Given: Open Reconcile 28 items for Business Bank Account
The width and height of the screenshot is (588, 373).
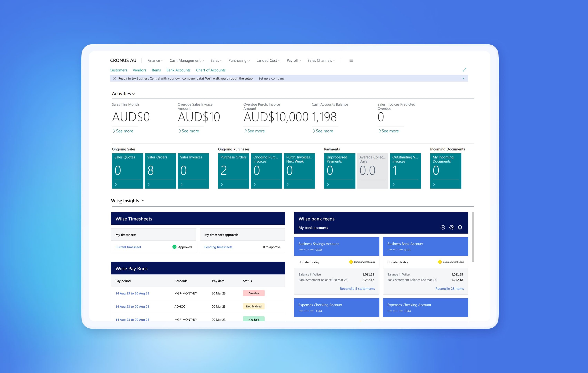Looking at the screenshot, I should pyautogui.click(x=449, y=288).
